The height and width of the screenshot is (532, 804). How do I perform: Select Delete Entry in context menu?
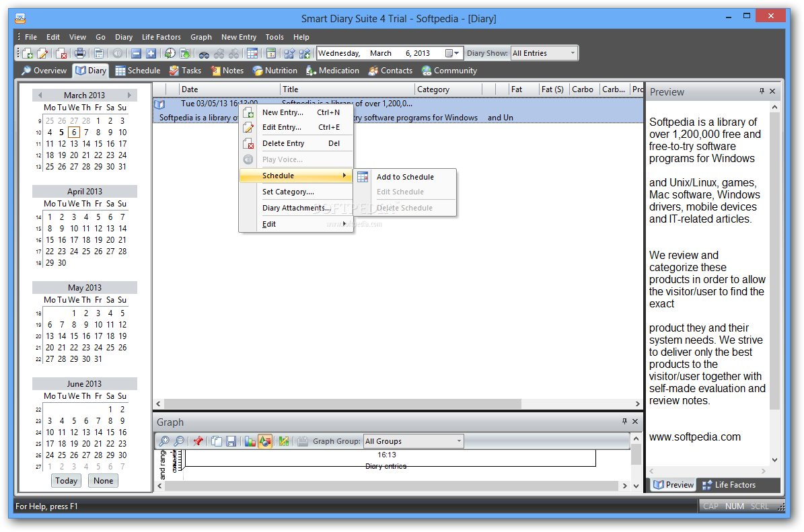pyautogui.click(x=297, y=143)
